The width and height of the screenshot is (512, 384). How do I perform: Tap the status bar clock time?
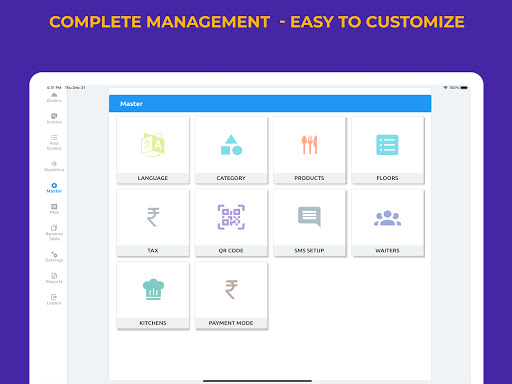click(x=54, y=88)
